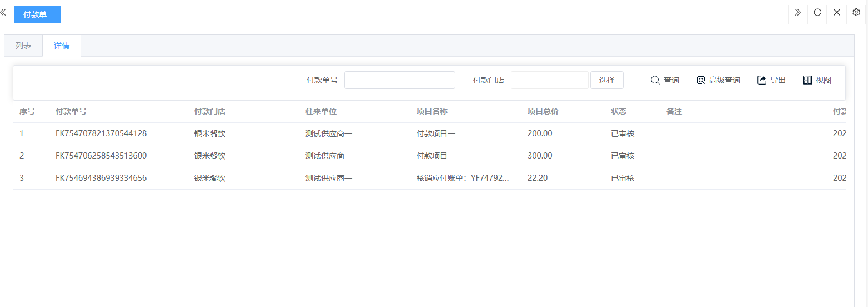Click the refresh icon in tab bar
Viewport: 868px width, 307px height.
pyautogui.click(x=817, y=13)
